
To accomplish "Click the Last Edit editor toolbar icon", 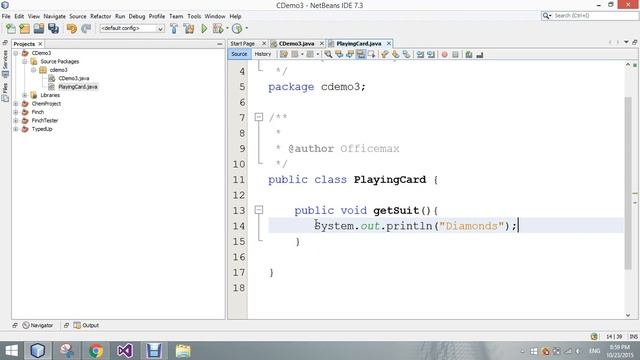I will click(284, 54).
